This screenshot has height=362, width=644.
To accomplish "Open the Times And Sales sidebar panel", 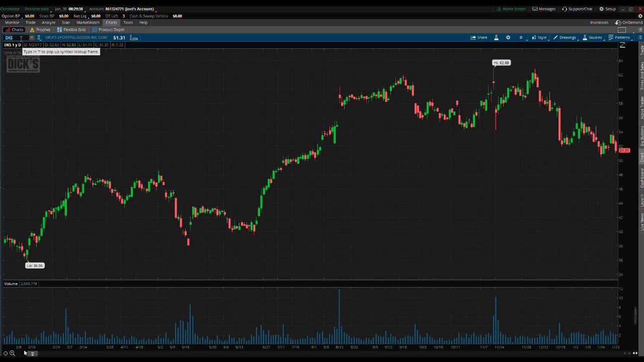I will (641, 76).
